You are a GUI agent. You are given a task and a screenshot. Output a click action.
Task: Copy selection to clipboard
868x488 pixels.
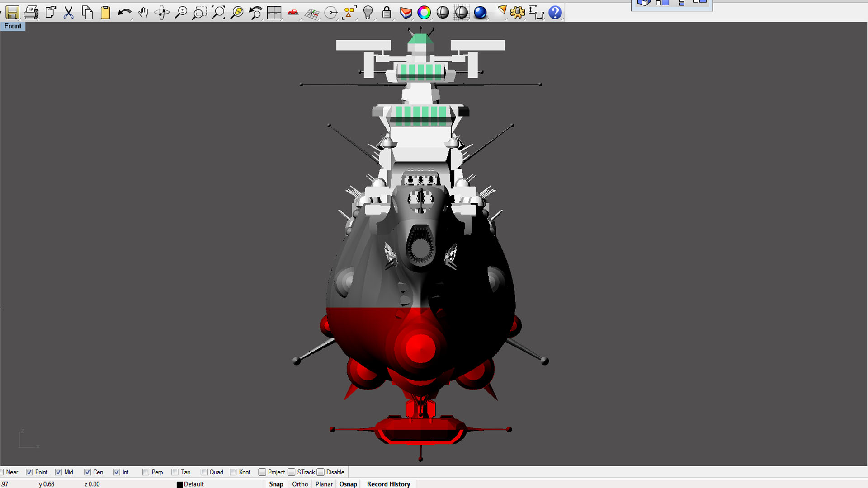[x=87, y=12]
